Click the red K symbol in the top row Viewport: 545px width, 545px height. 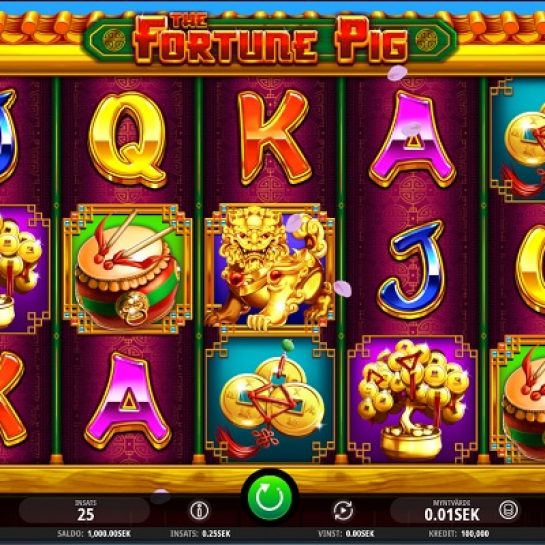(x=274, y=137)
